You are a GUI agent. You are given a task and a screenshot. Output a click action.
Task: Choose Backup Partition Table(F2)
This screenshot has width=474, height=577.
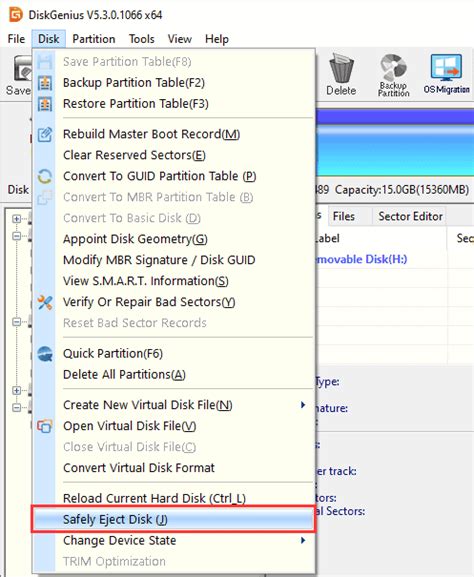tap(174, 83)
